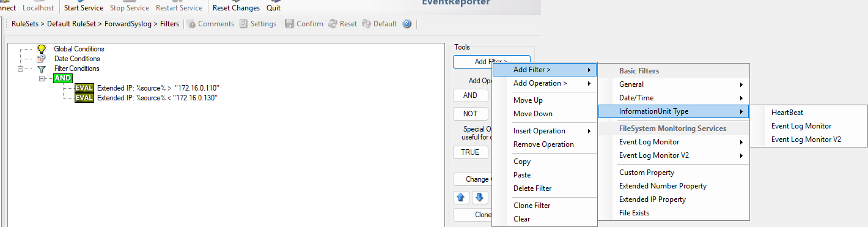Select the Filter Conditions tree item
868x227 pixels.
(x=76, y=69)
